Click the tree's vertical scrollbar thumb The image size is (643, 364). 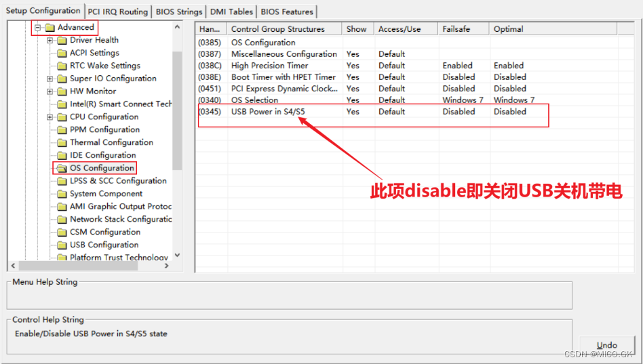pyautogui.click(x=177, y=110)
